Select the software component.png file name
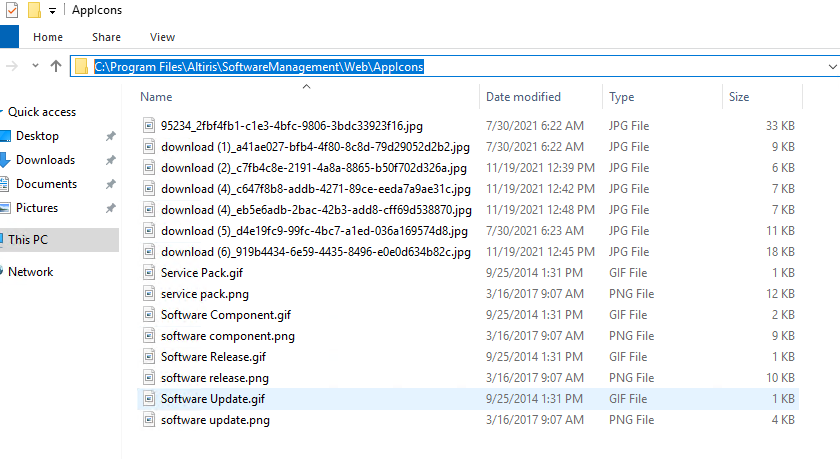840x459 pixels. click(x=228, y=336)
